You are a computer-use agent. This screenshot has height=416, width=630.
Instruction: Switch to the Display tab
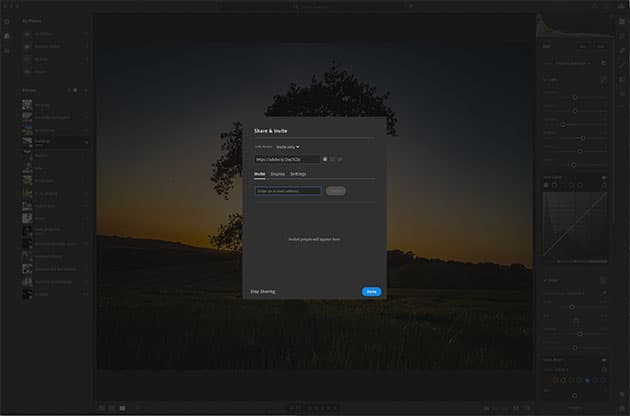point(277,174)
